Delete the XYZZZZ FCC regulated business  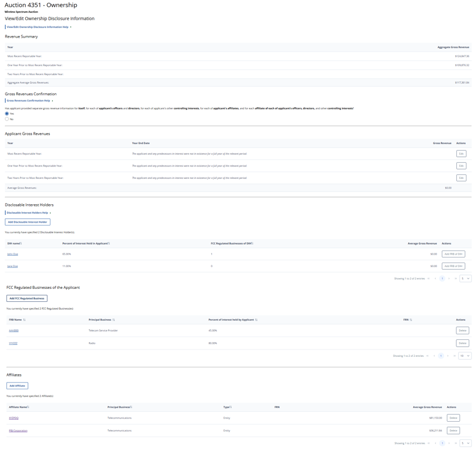(462, 343)
